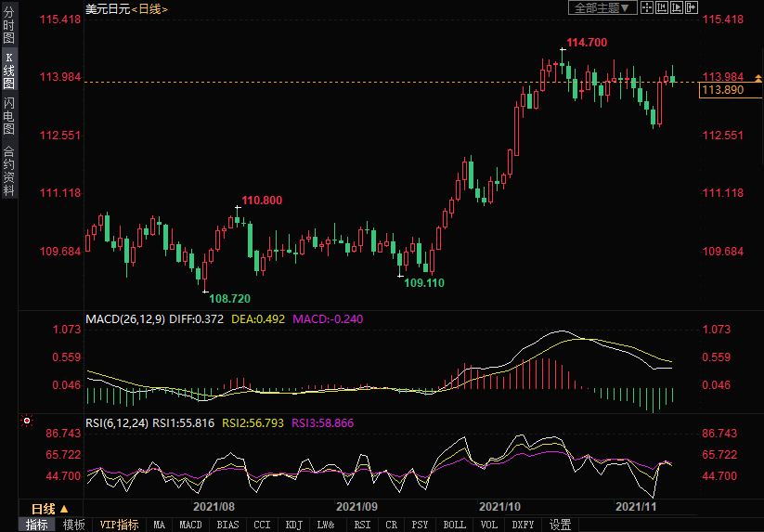Screen dimensions: 764x532
Task: Open 设置 settings in the indicator bar
Action: [x=560, y=525]
